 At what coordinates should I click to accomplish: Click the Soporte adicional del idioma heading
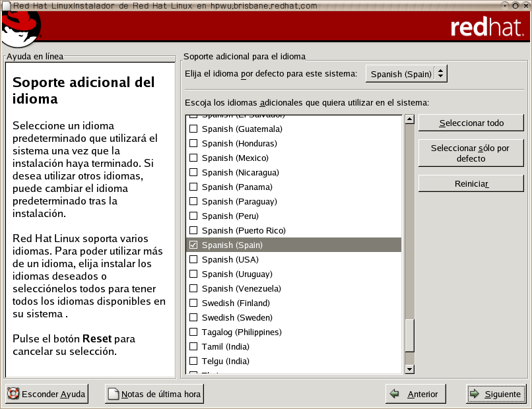click(x=83, y=90)
